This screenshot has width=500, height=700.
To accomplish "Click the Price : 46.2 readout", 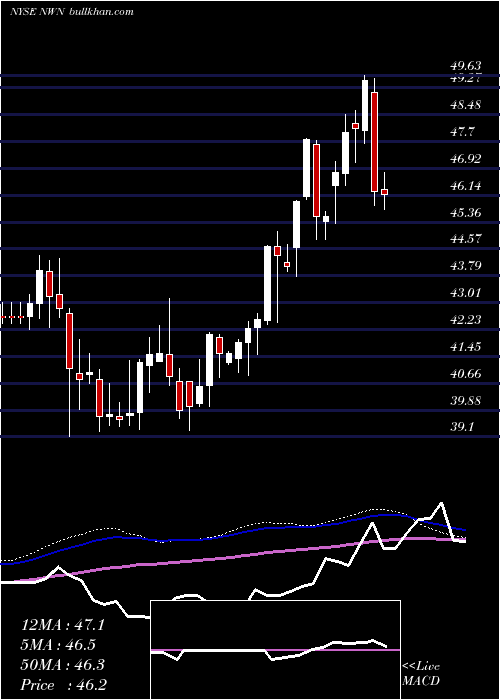I will (x=64, y=684).
